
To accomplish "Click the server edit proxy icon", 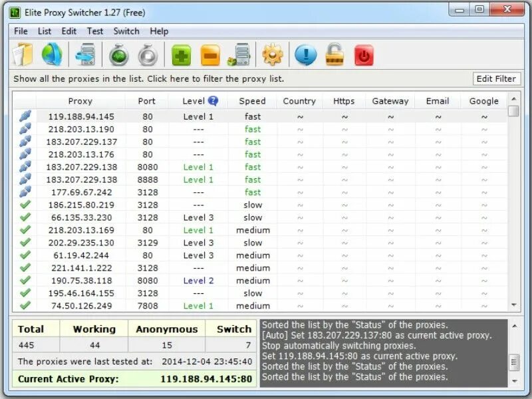I will 239,55.
